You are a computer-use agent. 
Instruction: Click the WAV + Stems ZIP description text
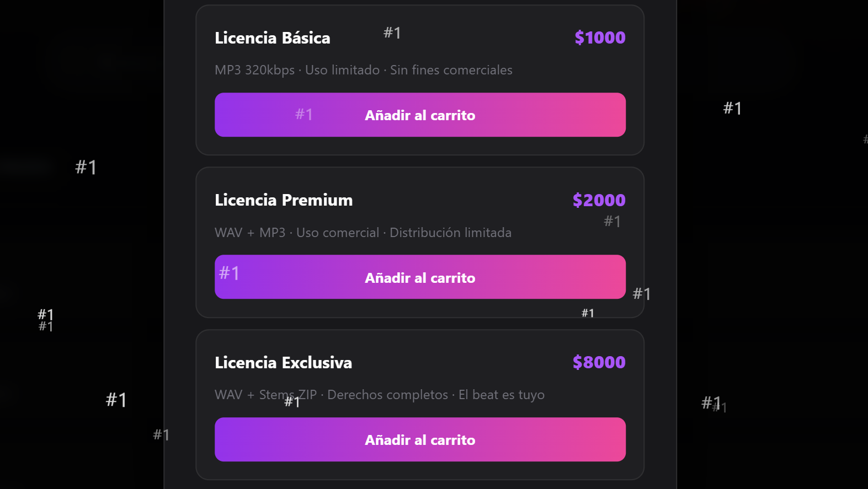point(265,395)
